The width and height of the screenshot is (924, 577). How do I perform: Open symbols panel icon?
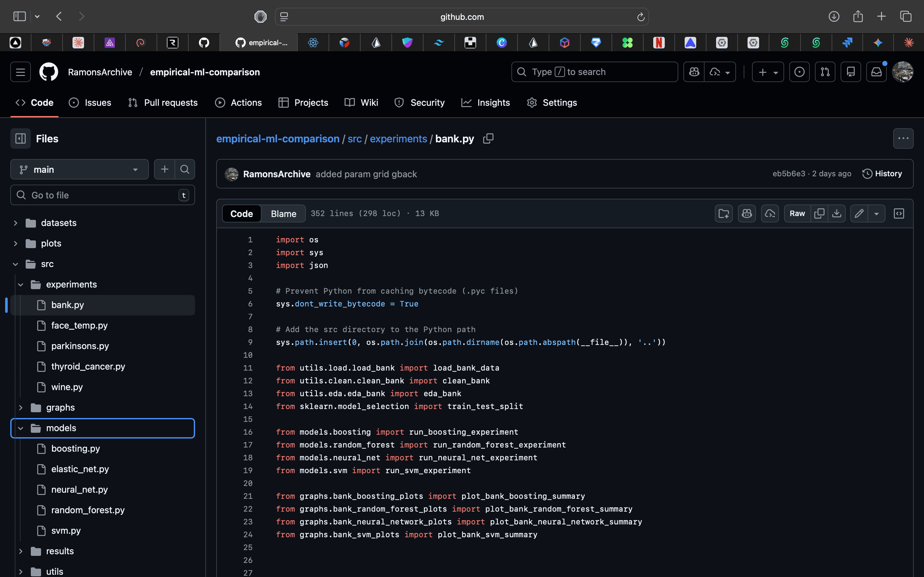(x=899, y=213)
